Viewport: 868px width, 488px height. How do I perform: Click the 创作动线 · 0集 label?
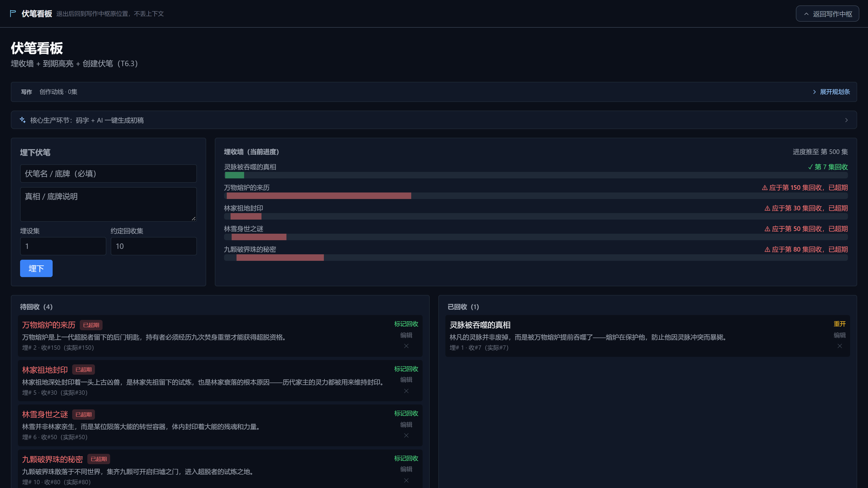click(x=58, y=92)
